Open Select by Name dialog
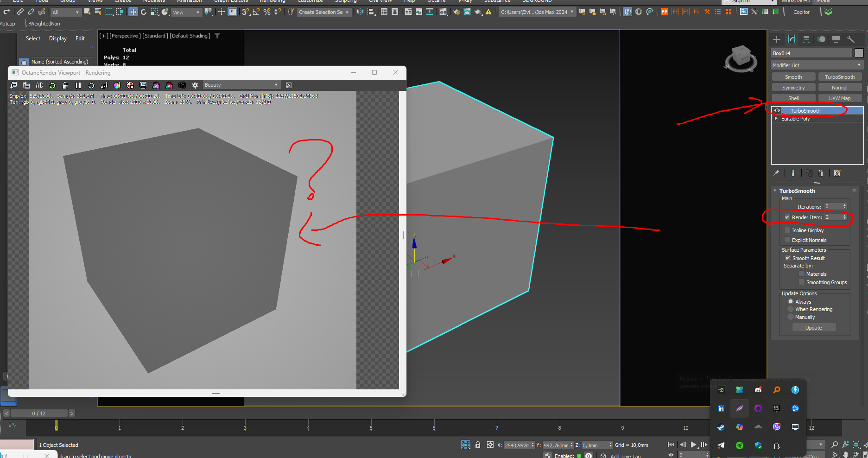Viewport: 868px width, 458px height. 98,12
